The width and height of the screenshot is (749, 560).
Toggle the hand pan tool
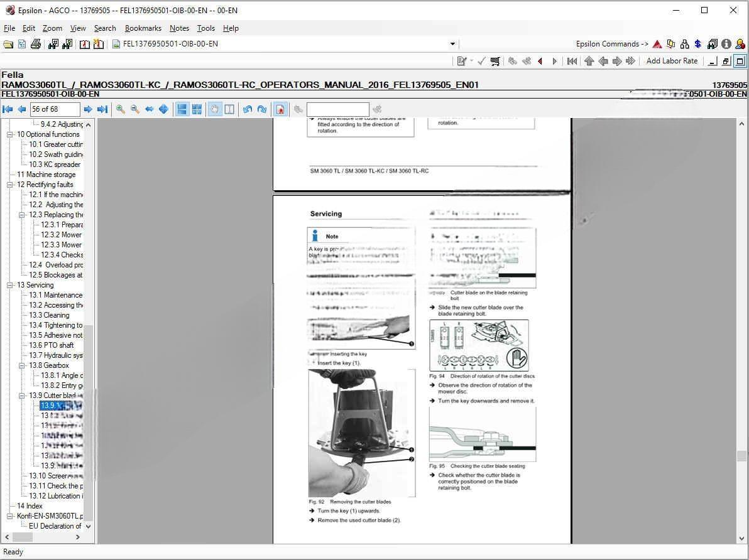214,109
